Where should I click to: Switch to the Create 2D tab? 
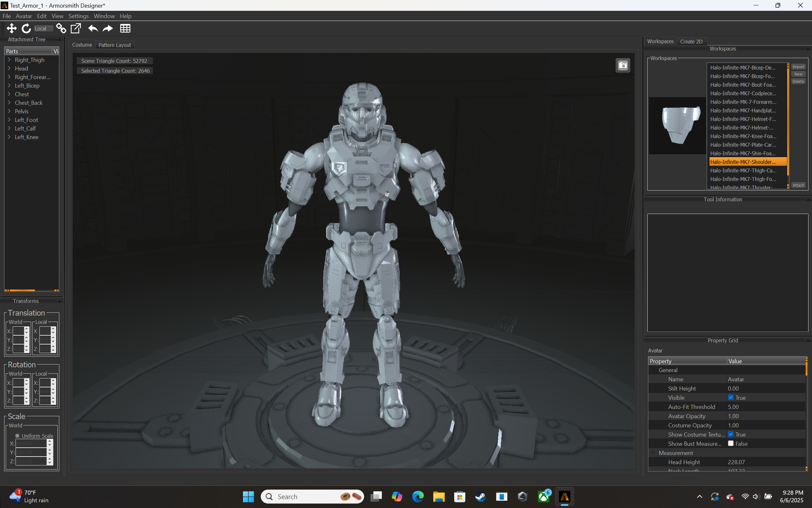pyautogui.click(x=691, y=42)
